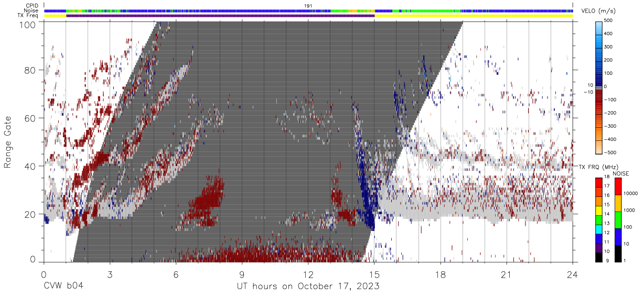The image size is (644, 297).
Task: Click the CVW b04 radar label
Action: click(63, 286)
